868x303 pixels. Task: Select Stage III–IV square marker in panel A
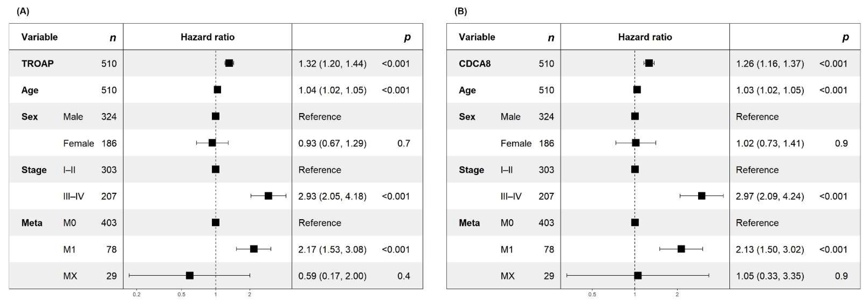pyautogui.click(x=268, y=196)
